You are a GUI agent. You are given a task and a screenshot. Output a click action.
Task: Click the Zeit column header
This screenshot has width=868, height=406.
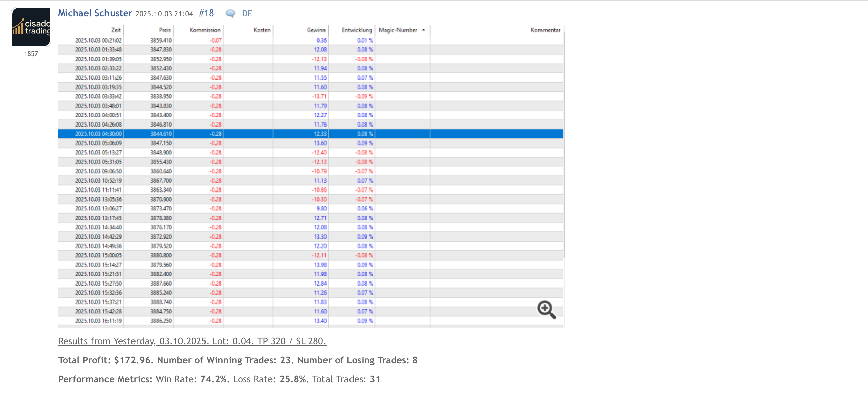pyautogui.click(x=116, y=30)
